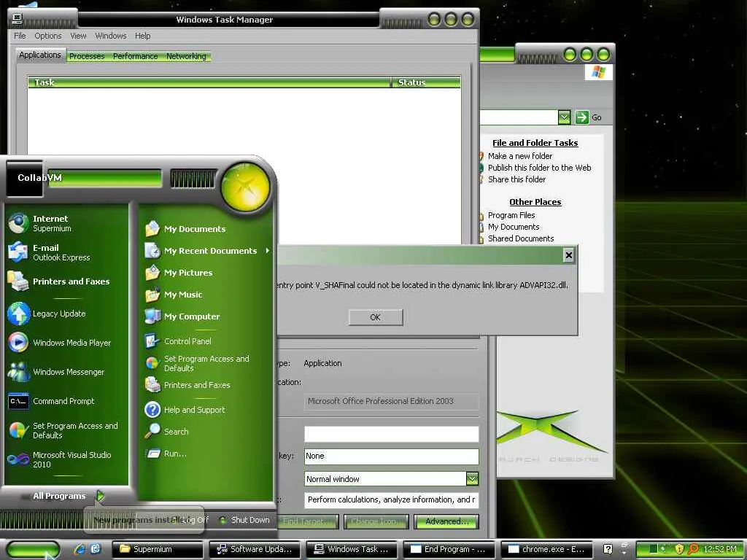Open View menu in Task Manager

click(x=78, y=36)
